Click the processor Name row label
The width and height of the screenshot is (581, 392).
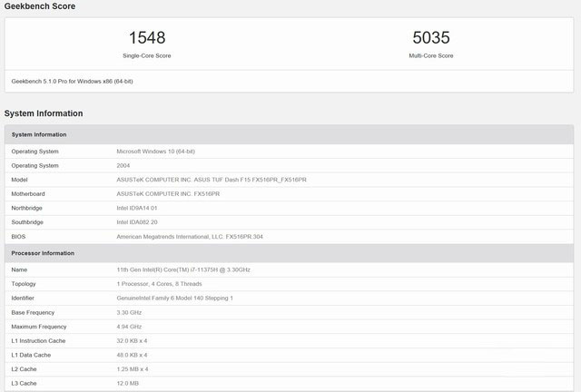[19, 269]
